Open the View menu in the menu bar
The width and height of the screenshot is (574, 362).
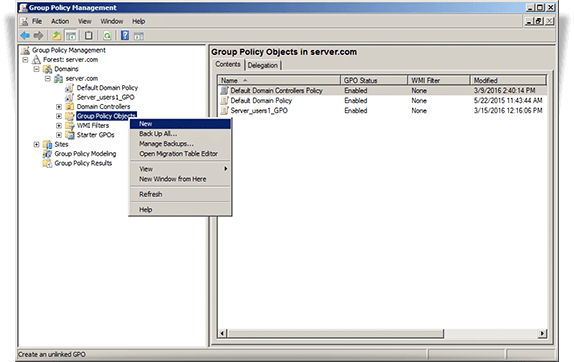(85, 21)
